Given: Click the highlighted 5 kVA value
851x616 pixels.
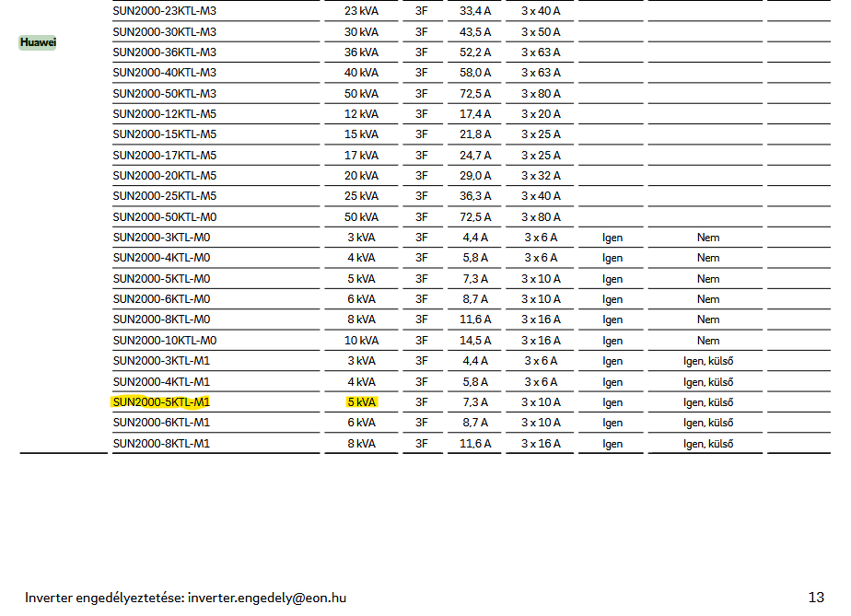Looking at the screenshot, I should click(361, 402).
